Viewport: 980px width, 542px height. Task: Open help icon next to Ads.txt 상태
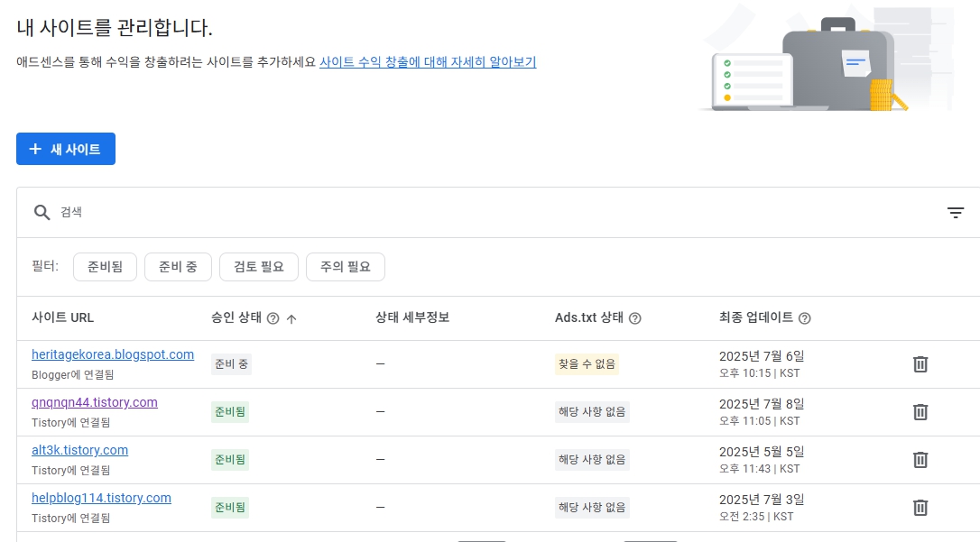coord(635,318)
